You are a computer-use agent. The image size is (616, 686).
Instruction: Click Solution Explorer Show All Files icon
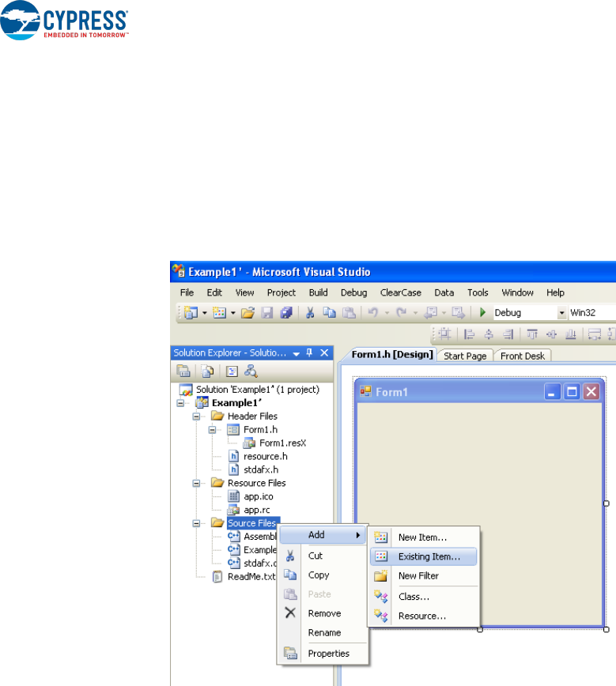[207, 371]
